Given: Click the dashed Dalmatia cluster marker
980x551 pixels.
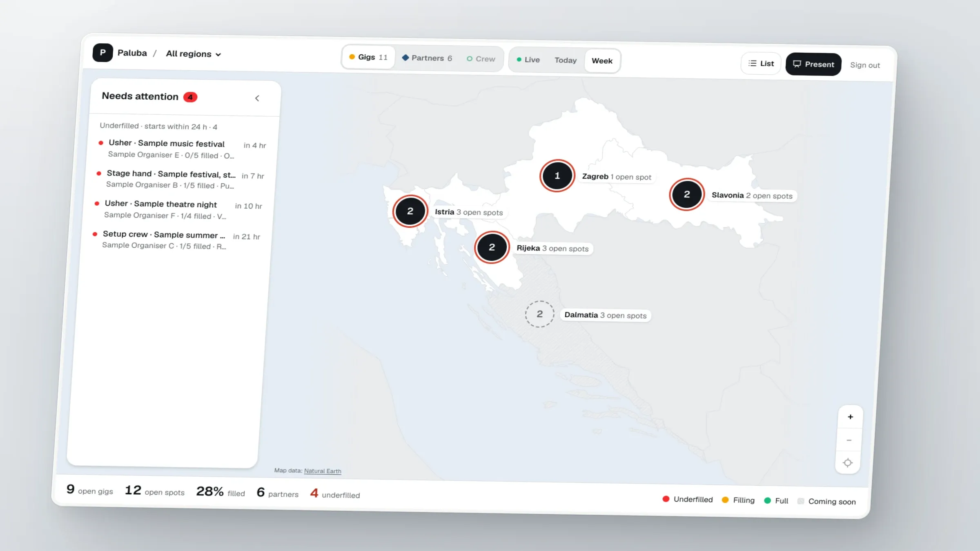Looking at the screenshot, I should click(x=540, y=314).
